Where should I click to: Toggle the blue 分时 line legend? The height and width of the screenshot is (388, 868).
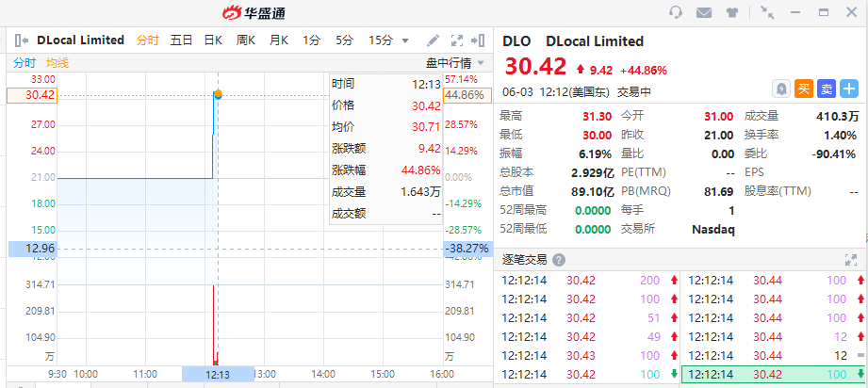tap(25, 63)
